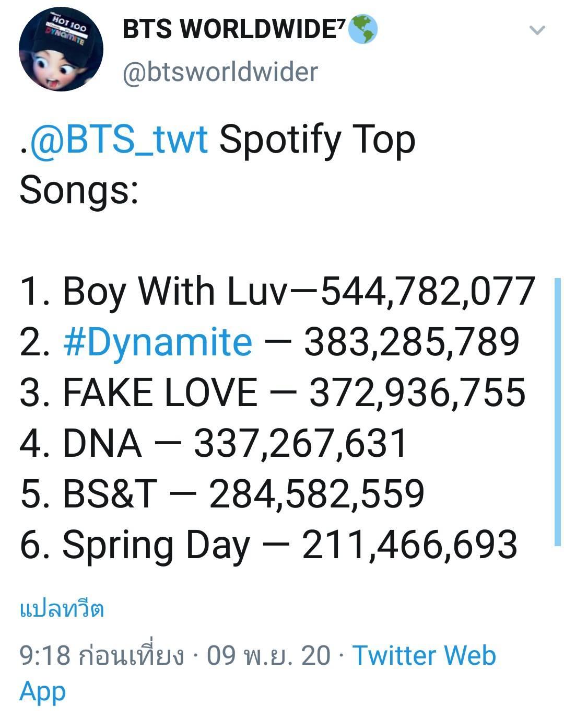Click the Spotify Top Songs heading text
The image size is (564, 728).
click(217, 165)
